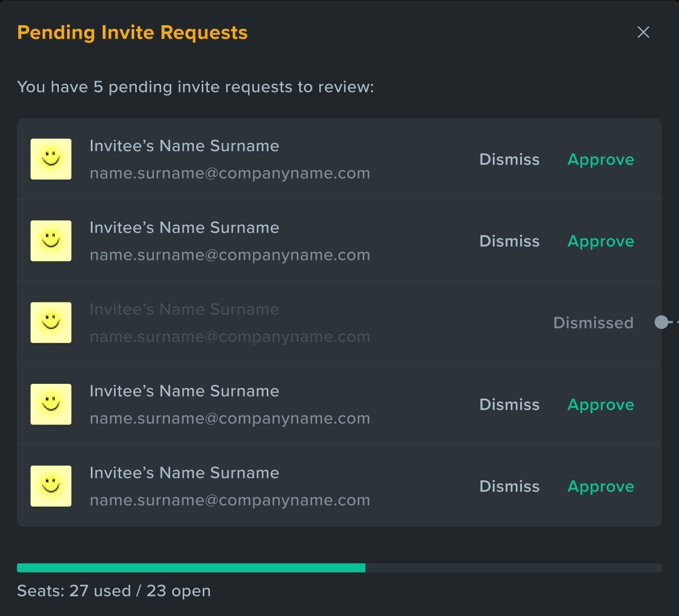Screen dimensions: 679x616
Task: Click the 'Seats: 27 used / 23 open' text
Action: (x=114, y=591)
